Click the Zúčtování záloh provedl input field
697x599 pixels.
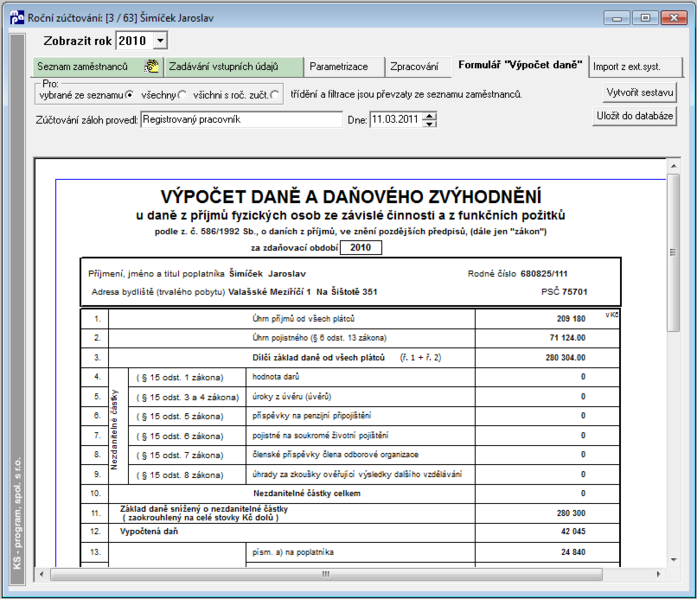(241, 120)
